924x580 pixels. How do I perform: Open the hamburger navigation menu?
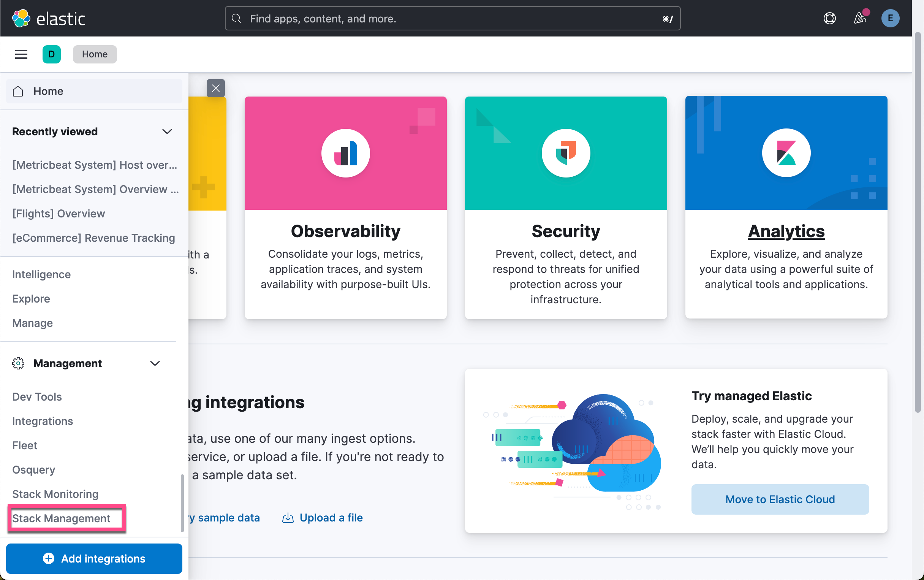click(21, 54)
